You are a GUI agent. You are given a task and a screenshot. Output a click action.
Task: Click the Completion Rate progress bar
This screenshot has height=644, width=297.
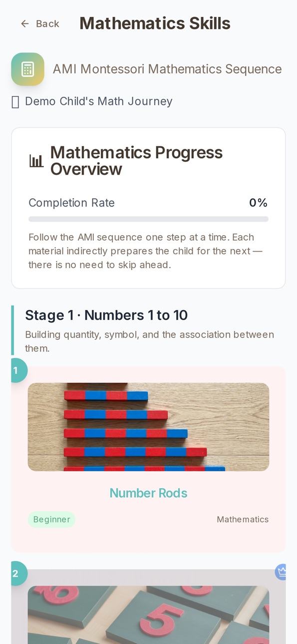(x=148, y=219)
